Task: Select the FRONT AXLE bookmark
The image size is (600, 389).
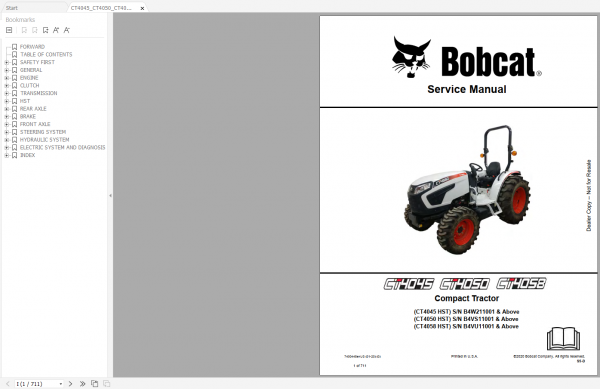Action: click(x=35, y=124)
